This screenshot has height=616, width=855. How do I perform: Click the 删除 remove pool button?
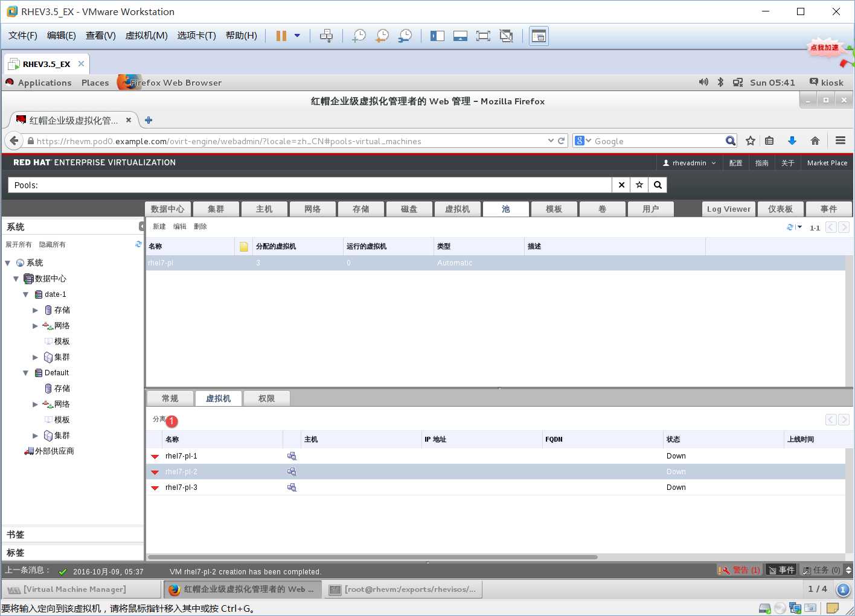[x=200, y=226]
